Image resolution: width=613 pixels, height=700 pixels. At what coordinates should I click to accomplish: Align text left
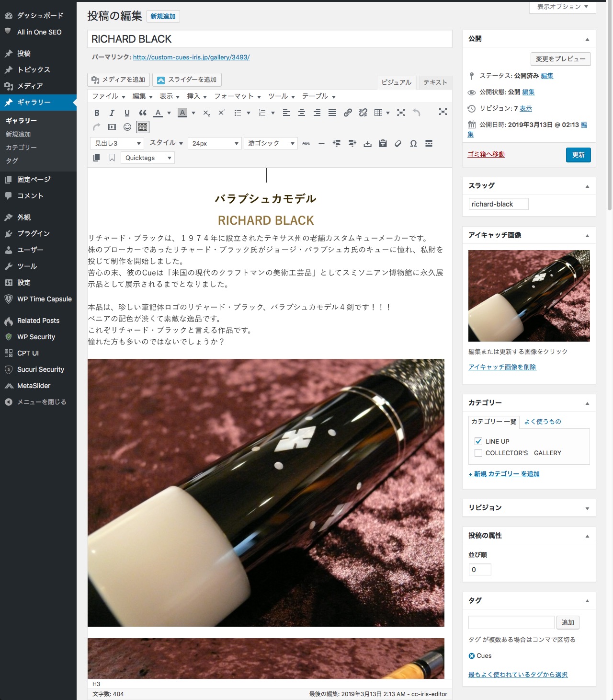[286, 113]
